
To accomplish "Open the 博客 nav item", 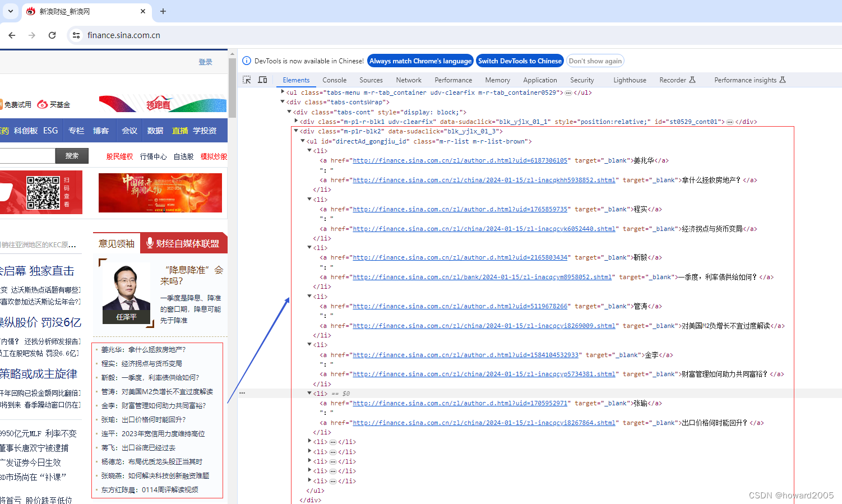I will 101,131.
